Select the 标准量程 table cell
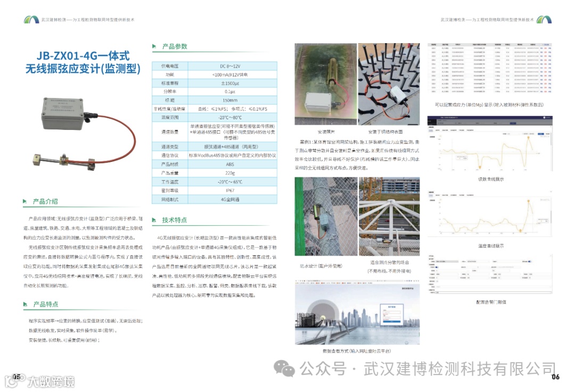Screen dimensions: 575x392 coord(170,83)
